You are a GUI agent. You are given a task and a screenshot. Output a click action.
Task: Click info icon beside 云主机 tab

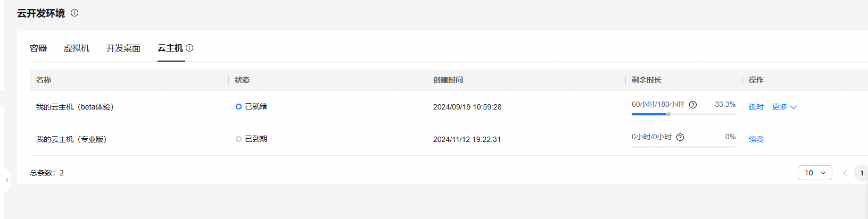point(189,48)
